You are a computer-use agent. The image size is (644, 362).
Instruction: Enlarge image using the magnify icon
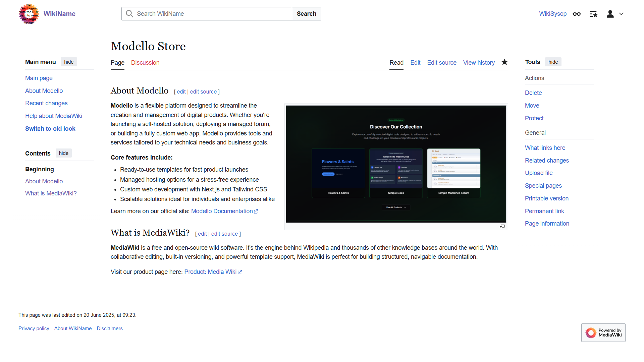click(x=502, y=227)
